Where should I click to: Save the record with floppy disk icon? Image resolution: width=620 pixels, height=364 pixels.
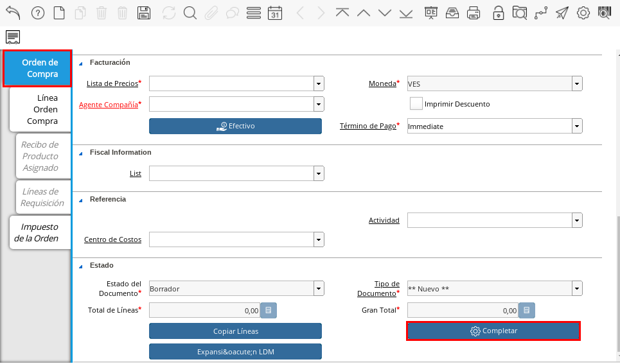click(144, 13)
